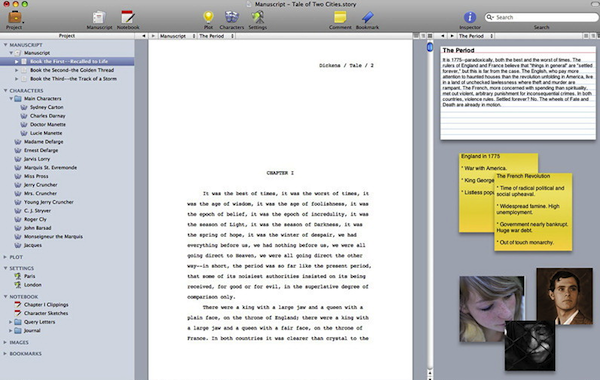This screenshot has width=600, height=380.
Task: Open the Inspector info icon
Action: pos(470,17)
